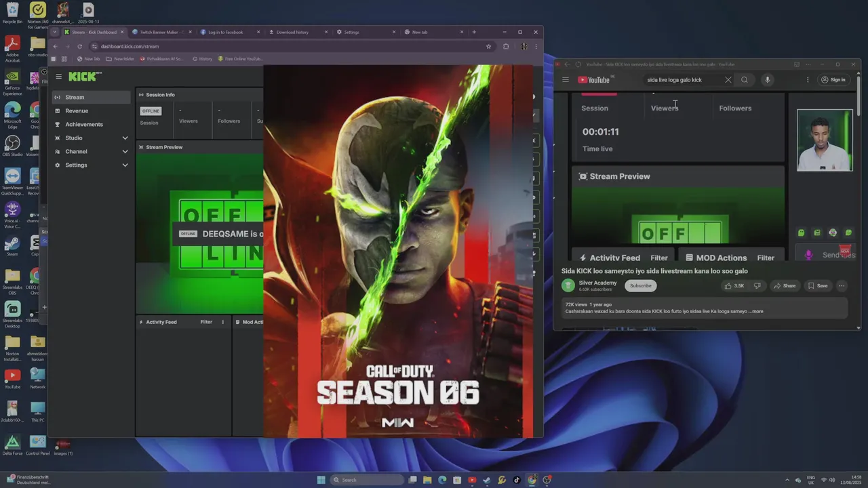
Task: Go back in the Kick browser window
Action: pyautogui.click(x=55, y=46)
